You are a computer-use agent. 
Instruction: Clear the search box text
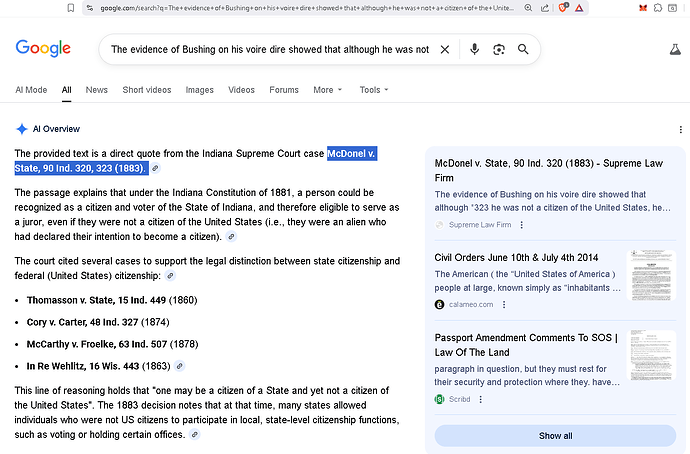pos(445,49)
